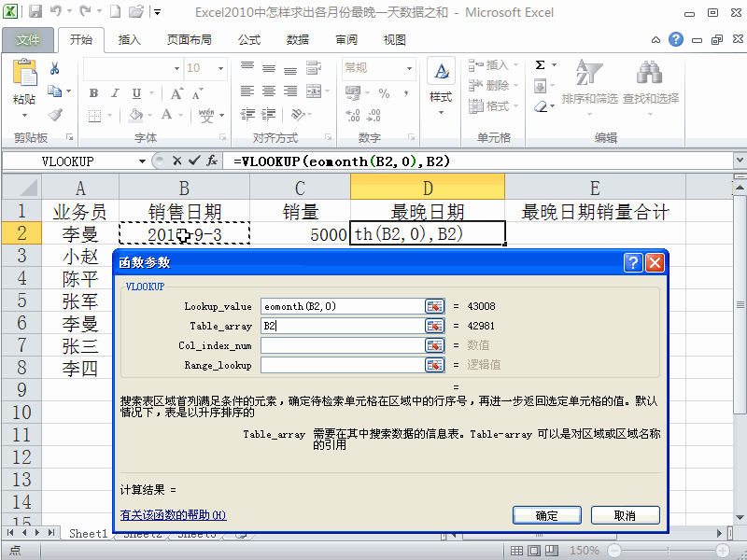Viewport: 747px width, 560px height.
Task: Click Cancel (取消) in function arguments dialog
Action: tap(625, 515)
